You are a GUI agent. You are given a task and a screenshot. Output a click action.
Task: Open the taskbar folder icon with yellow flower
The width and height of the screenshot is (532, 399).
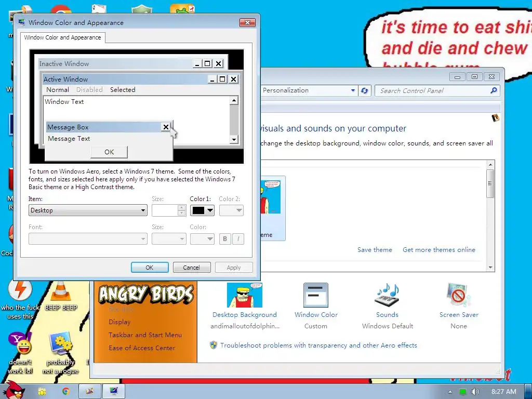pos(42,392)
